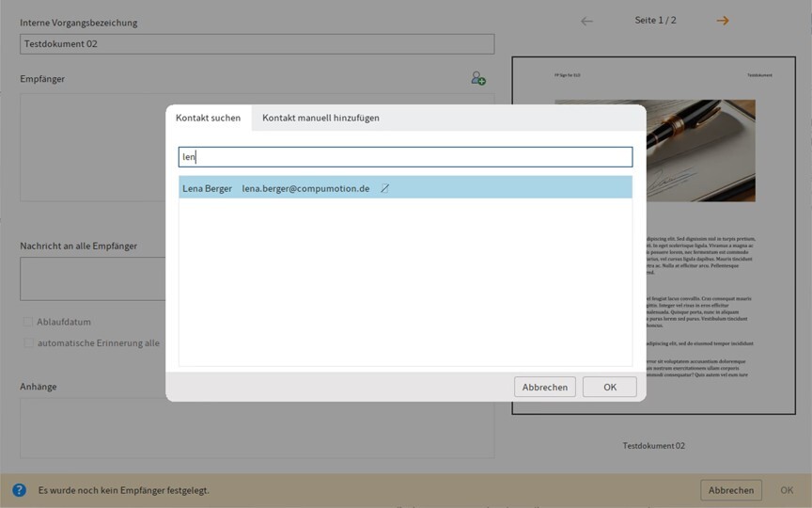The width and height of the screenshot is (812, 508).
Task: Click the greyed OK in bottom bar
Action: tap(787, 490)
